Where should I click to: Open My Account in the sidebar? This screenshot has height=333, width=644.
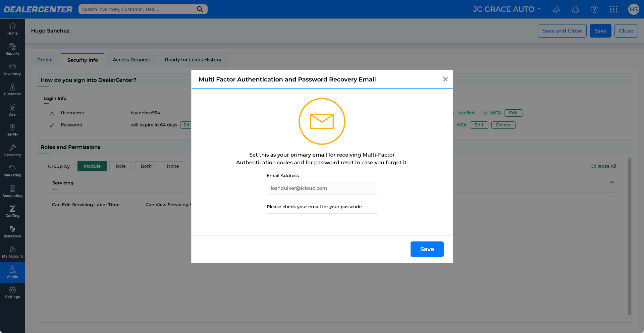pos(12,252)
